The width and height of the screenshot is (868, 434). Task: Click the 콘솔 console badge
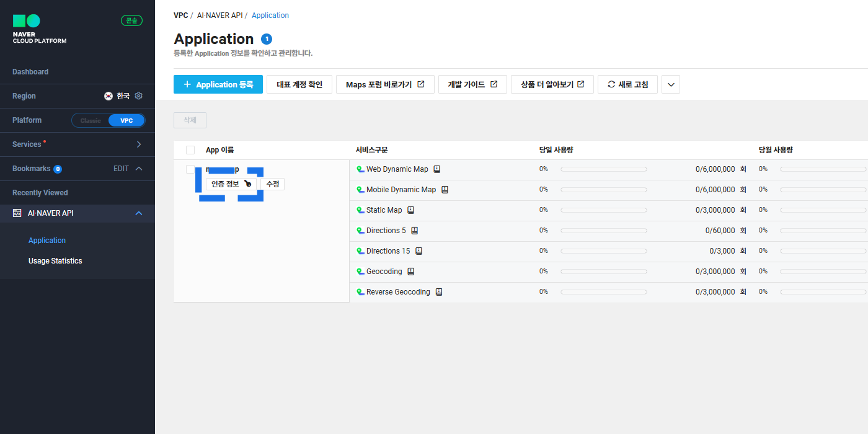(131, 20)
